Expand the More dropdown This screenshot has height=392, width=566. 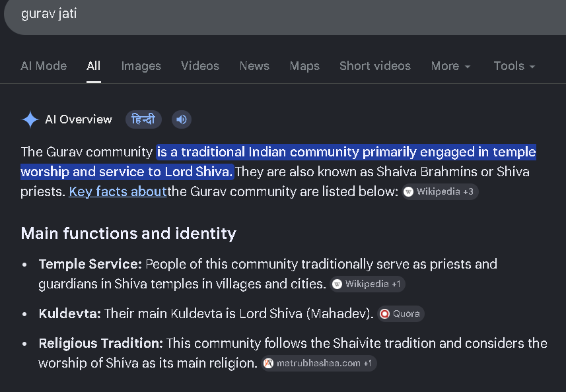click(450, 66)
